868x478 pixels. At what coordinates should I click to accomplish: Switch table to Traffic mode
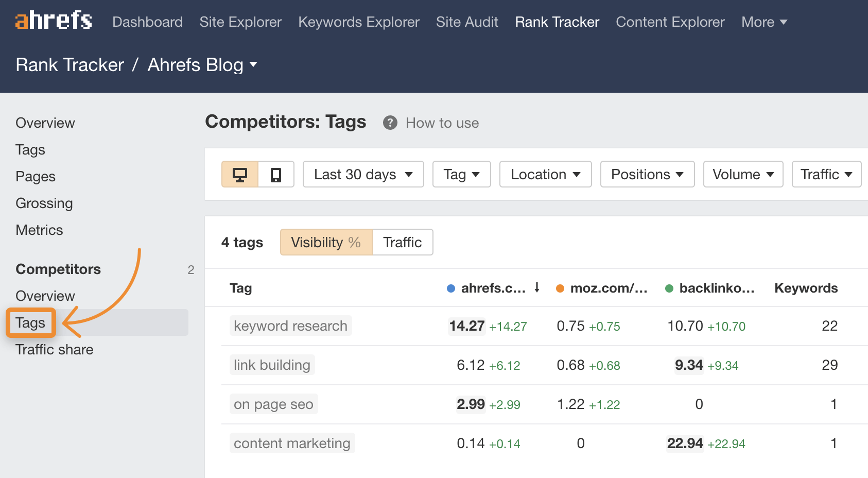402,242
